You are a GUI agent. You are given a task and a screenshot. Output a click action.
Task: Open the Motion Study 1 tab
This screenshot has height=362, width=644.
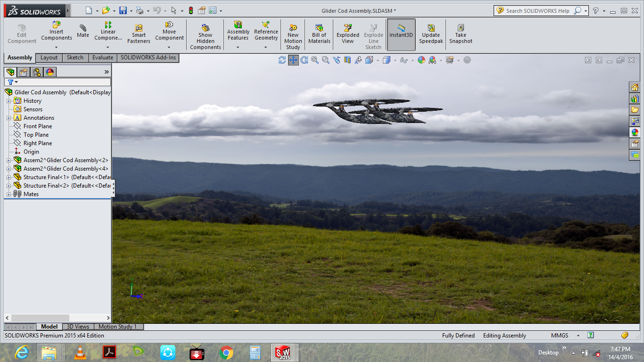[x=118, y=327]
